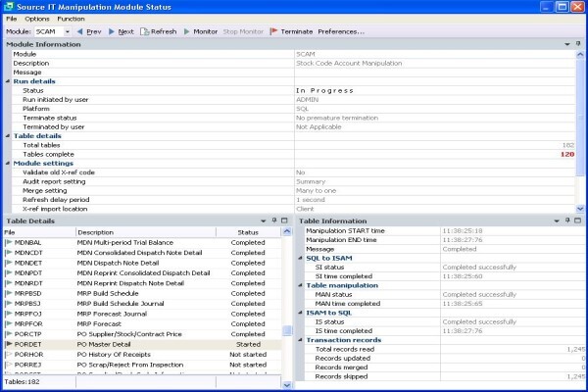The image size is (588, 392).
Task: Click the flag icon beside MDNDET
Action: 9,263
